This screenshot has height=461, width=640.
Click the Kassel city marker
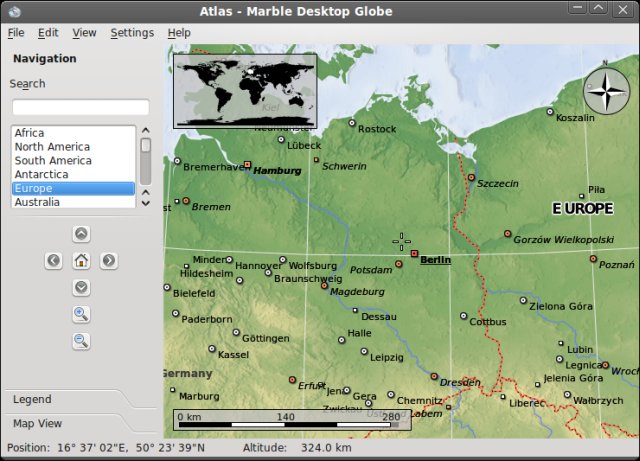[212, 349]
